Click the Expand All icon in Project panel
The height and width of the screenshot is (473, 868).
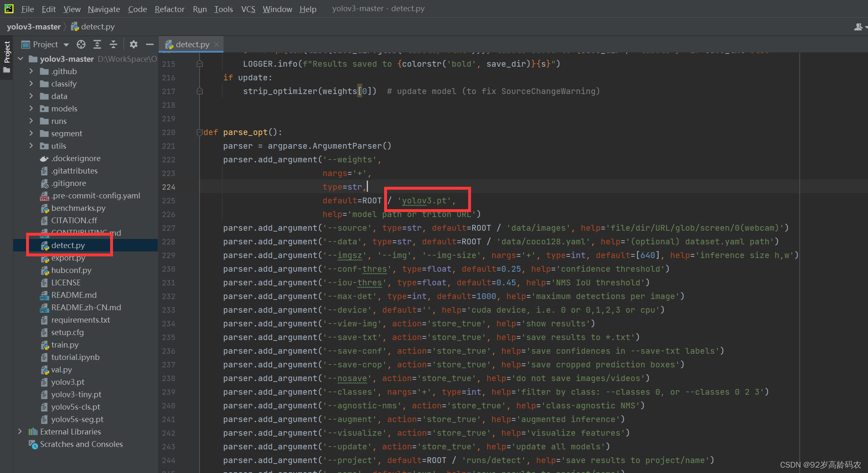(x=97, y=44)
